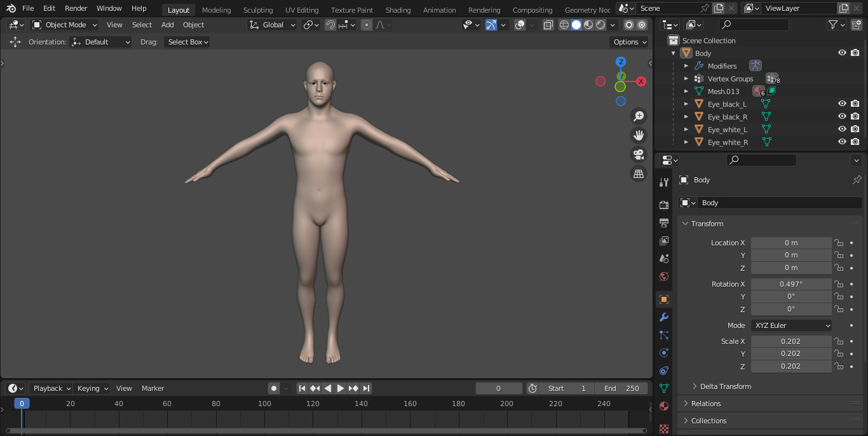Viewport: 868px width, 436px height.
Task: Click the pan hand gizmo in viewport
Action: [639, 135]
